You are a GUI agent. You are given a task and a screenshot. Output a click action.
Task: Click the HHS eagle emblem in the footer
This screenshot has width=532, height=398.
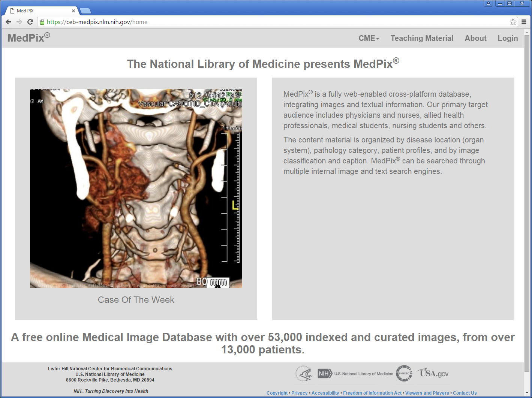tap(304, 373)
